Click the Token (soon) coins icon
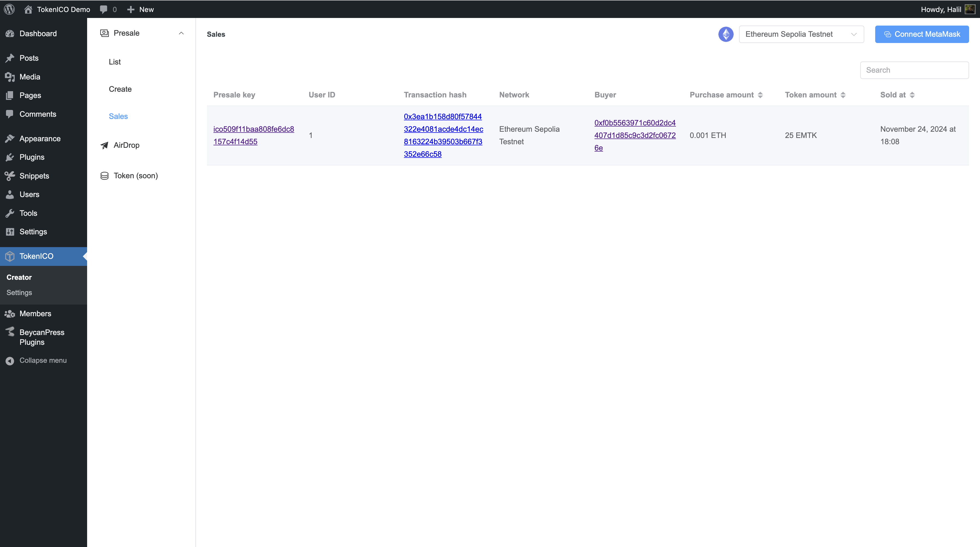Viewport: 980px width, 547px height. pyautogui.click(x=104, y=176)
